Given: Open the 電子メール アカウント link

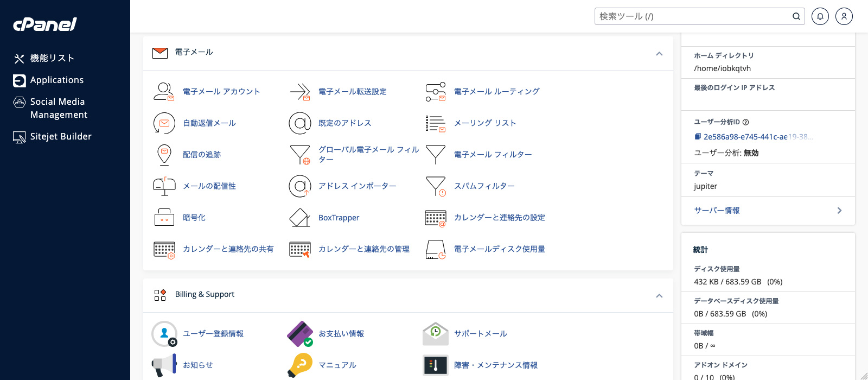Looking at the screenshot, I should coord(221,92).
